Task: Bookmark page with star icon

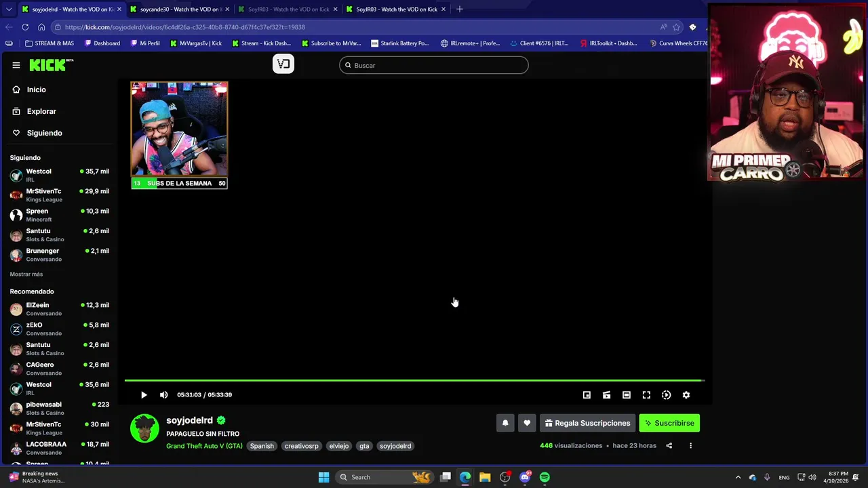Action: click(676, 27)
